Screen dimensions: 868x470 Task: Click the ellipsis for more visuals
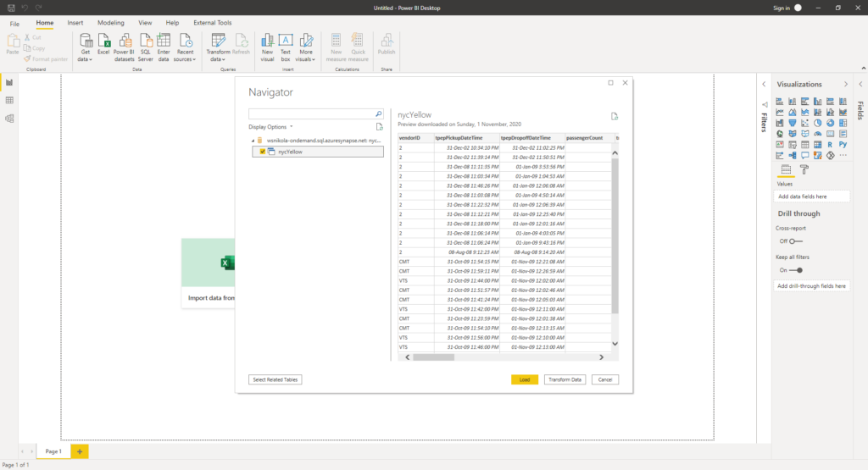[843, 155]
